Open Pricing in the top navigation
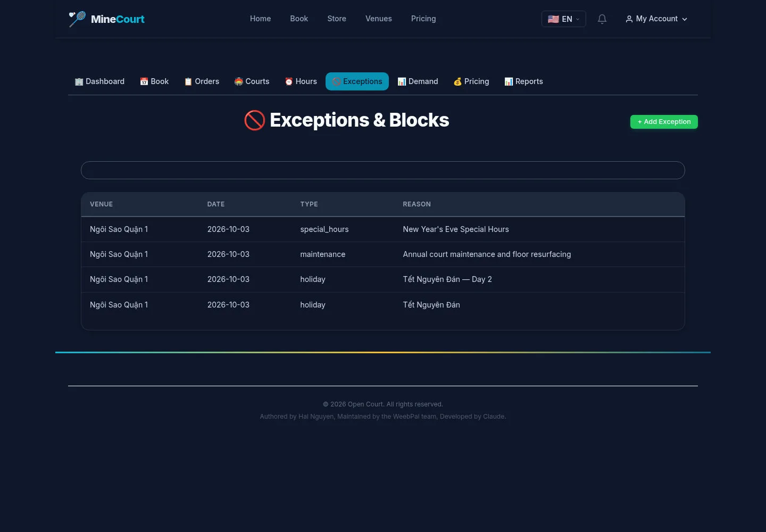This screenshot has height=532, width=766. click(423, 19)
